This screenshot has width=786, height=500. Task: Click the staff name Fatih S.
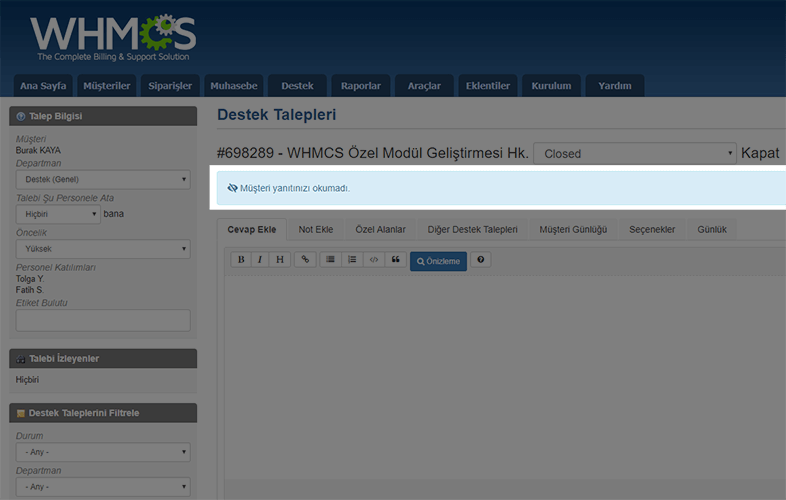tap(30, 290)
